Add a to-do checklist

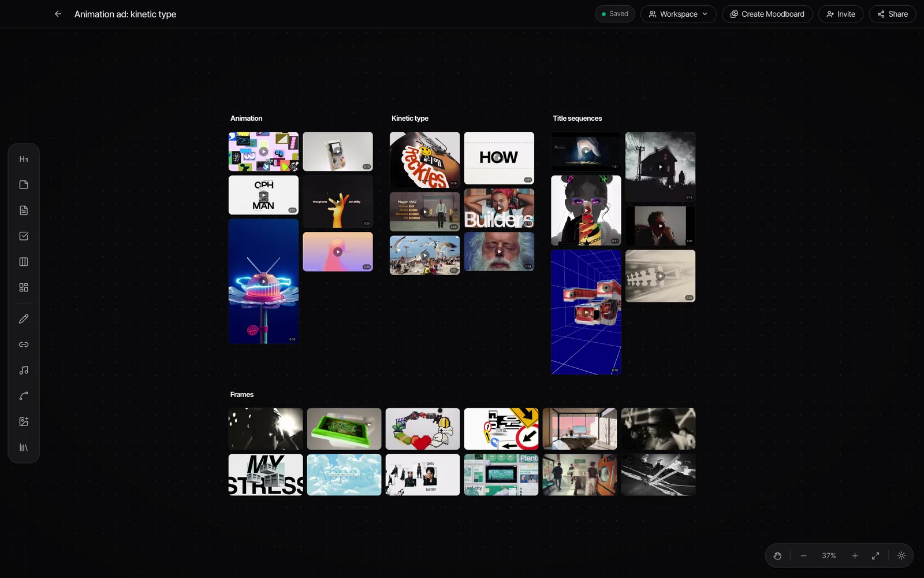pyautogui.click(x=24, y=236)
